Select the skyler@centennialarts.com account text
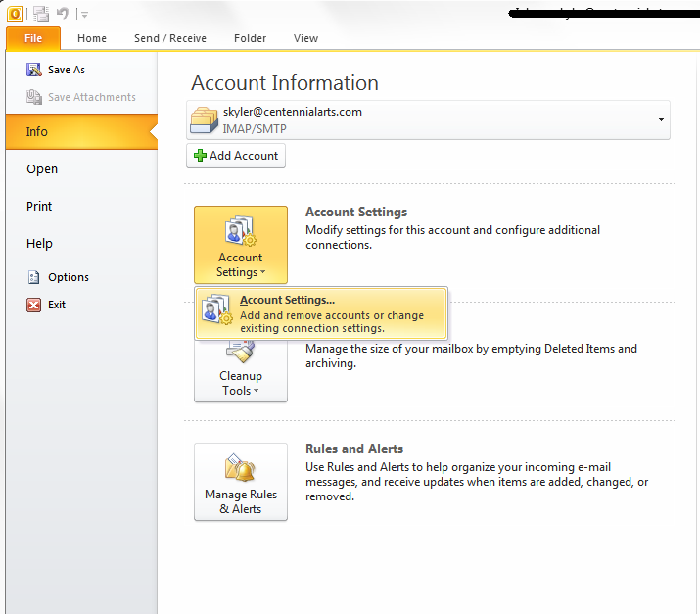Image resolution: width=700 pixels, height=614 pixels. point(293,112)
